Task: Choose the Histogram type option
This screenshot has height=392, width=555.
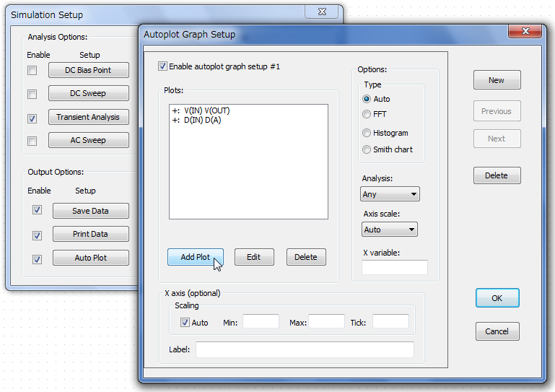Action: (367, 133)
